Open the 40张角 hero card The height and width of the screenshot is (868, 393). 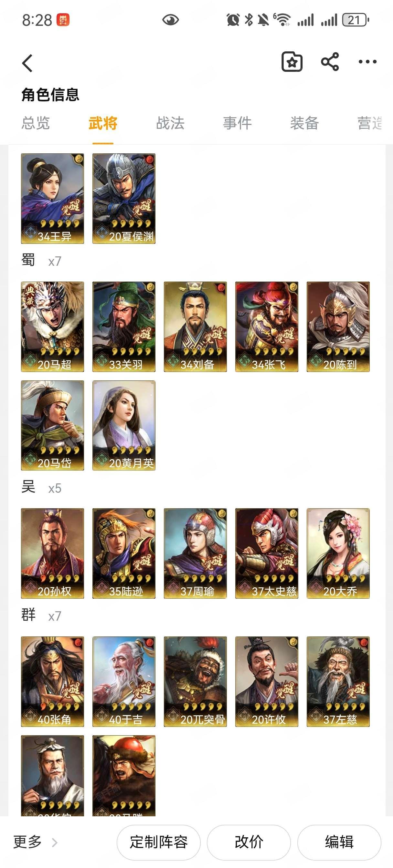(52, 682)
